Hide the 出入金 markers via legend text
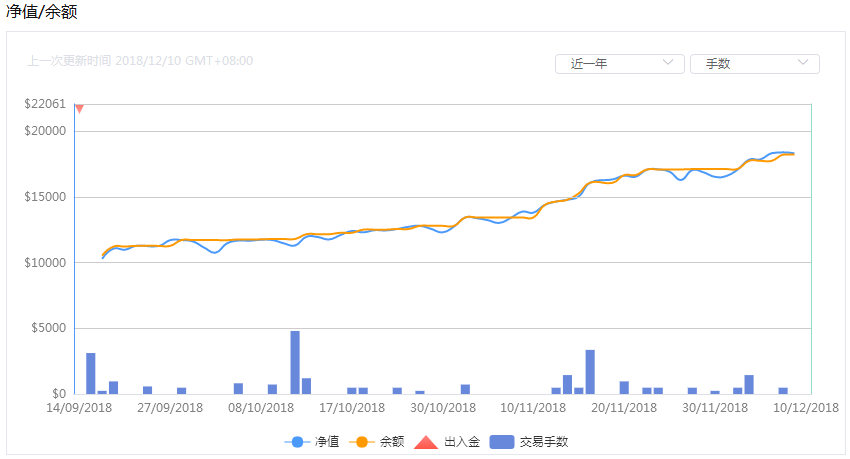Viewport: 850px width, 459px height. tap(460, 441)
